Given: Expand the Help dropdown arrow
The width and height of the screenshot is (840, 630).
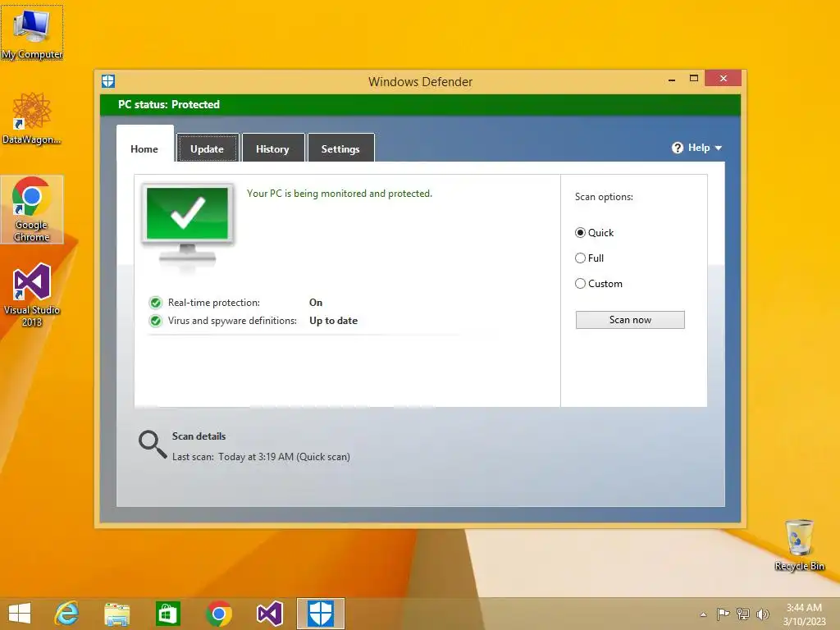Looking at the screenshot, I should [719, 148].
